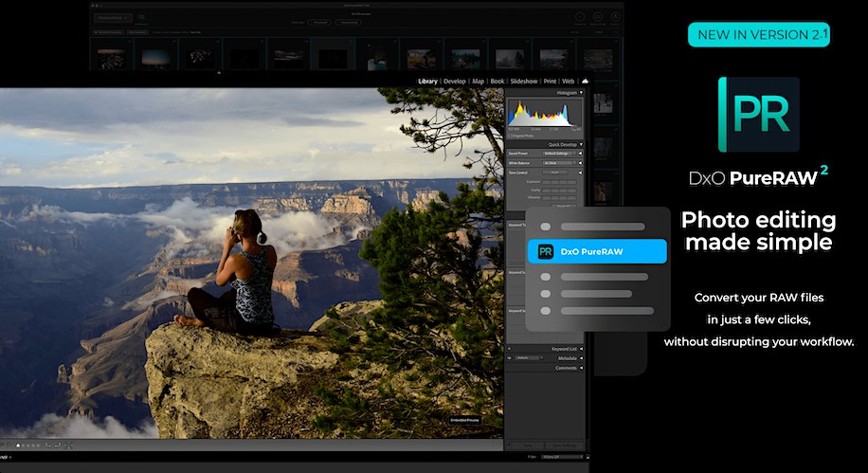868x473 pixels.
Task: Open the project dropdown in PureRAW window
Action: [113, 18]
